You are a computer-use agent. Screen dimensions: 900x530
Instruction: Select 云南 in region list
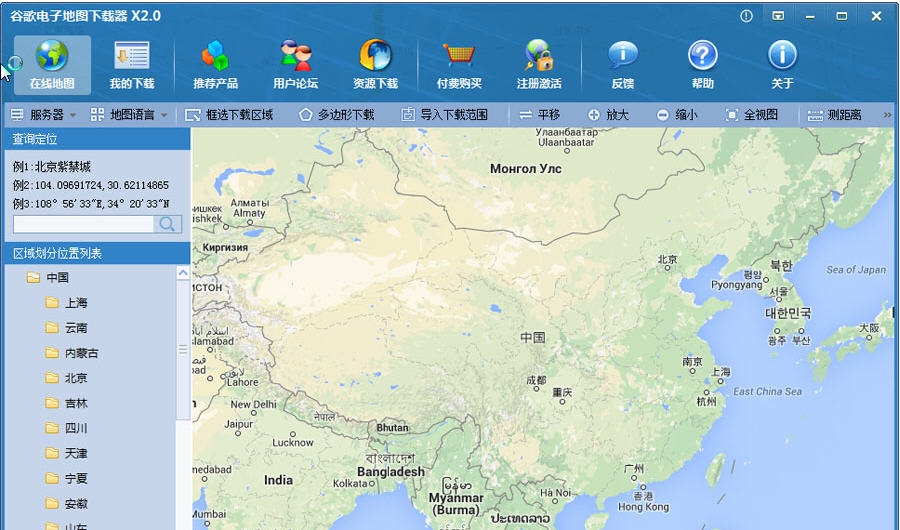point(67,328)
